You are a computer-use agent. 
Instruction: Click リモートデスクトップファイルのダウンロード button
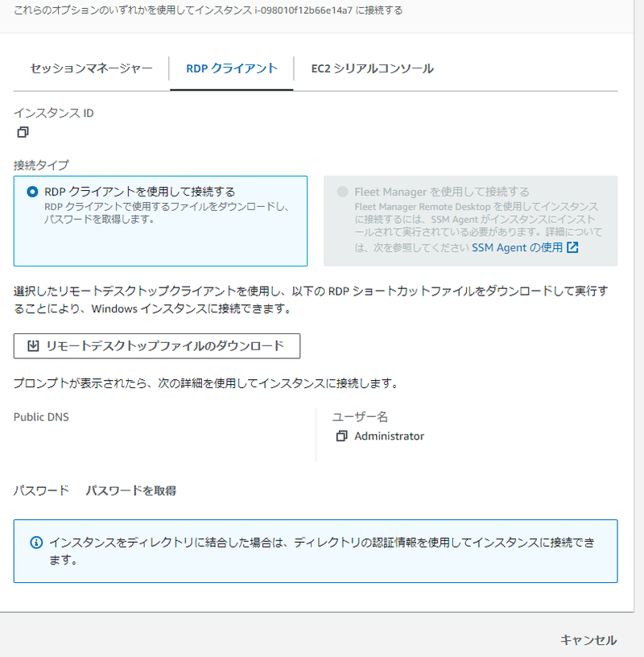(x=157, y=346)
